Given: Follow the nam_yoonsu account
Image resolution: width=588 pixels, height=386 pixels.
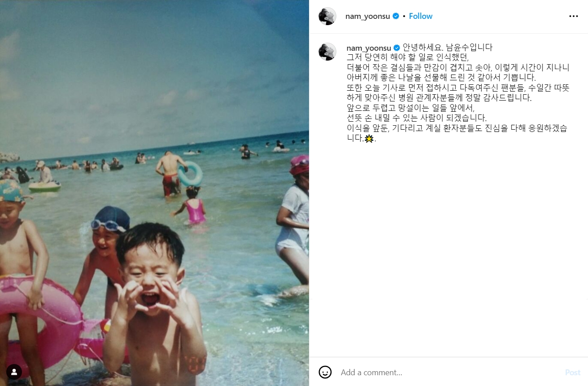Looking at the screenshot, I should pyautogui.click(x=421, y=16).
